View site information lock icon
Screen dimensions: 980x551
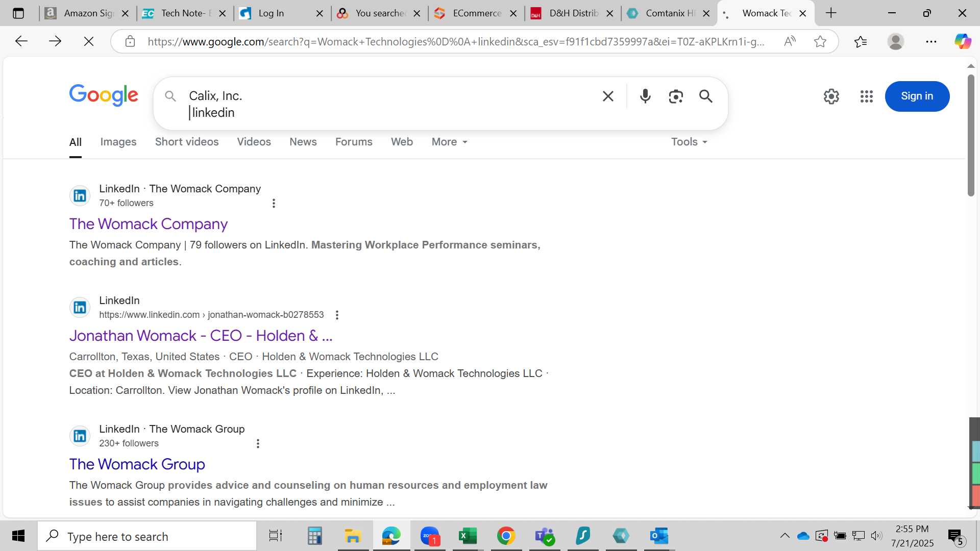pyautogui.click(x=130, y=41)
